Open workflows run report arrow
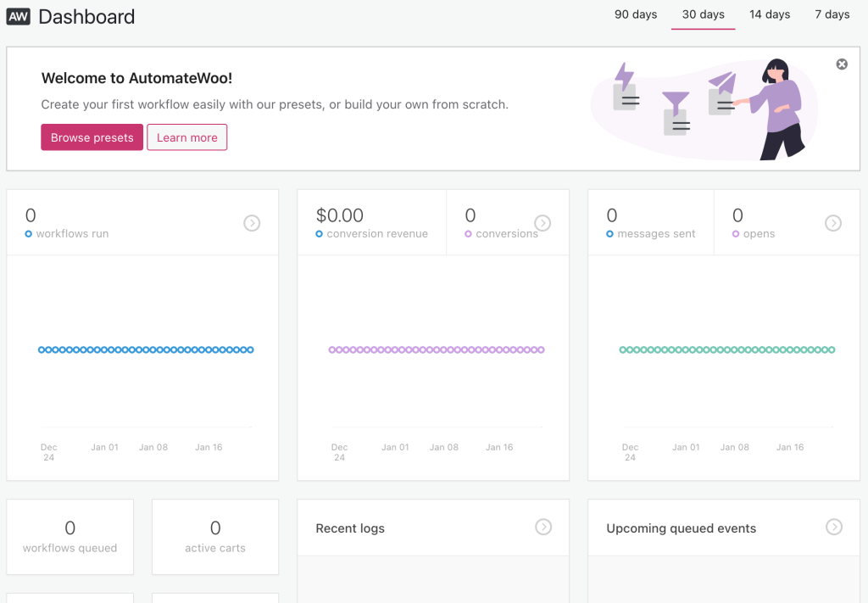 coord(252,223)
